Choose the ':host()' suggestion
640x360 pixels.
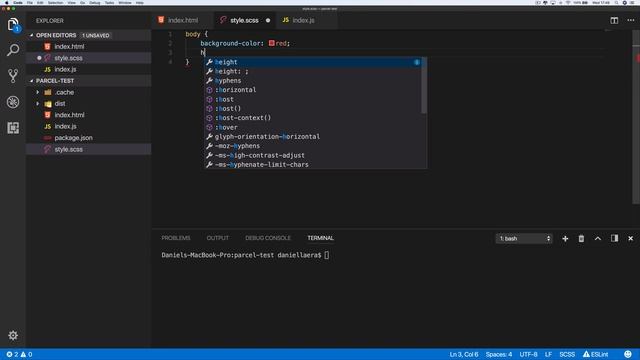(313, 109)
